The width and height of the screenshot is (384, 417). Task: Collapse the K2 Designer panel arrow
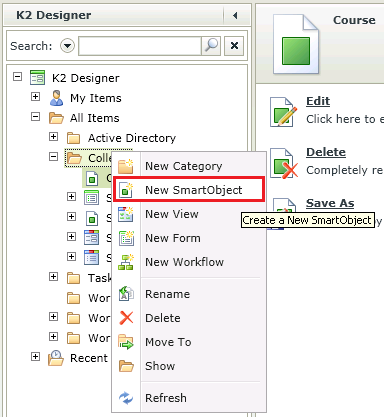pos(235,15)
